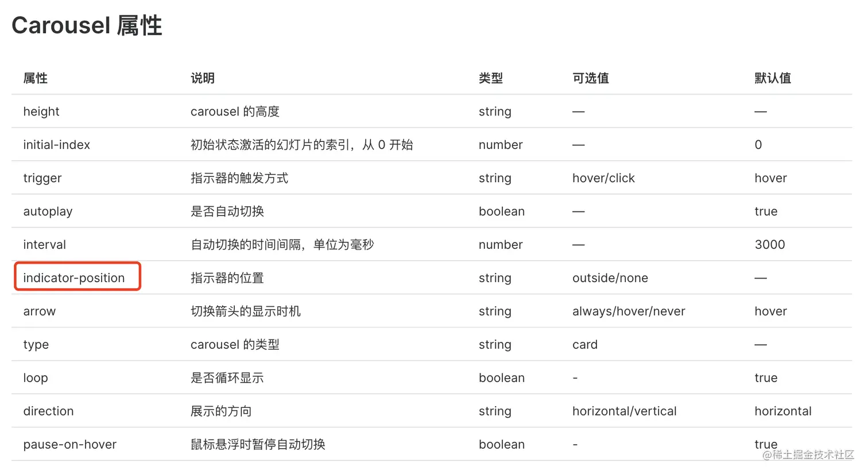The image size is (868, 474).
Task: Click the '可选值' column header
Action: pos(591,78)
